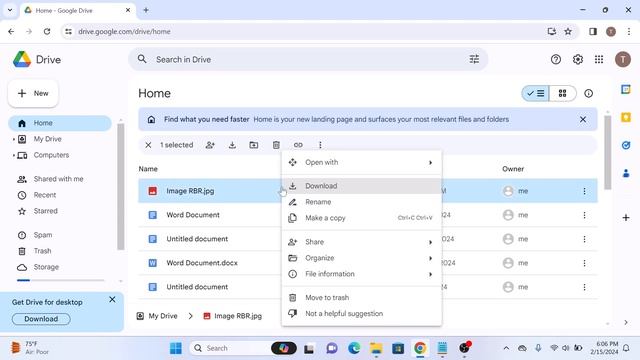Viewport: 640px width, 360px height.
Task: Expand Computers tree arrow
Action: pos(13,155)
